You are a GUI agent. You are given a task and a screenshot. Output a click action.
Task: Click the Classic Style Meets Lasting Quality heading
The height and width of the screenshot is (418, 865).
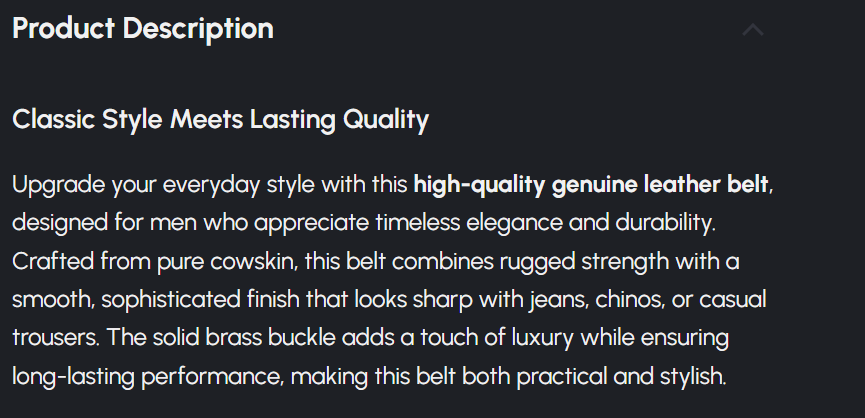pos(220,120)
